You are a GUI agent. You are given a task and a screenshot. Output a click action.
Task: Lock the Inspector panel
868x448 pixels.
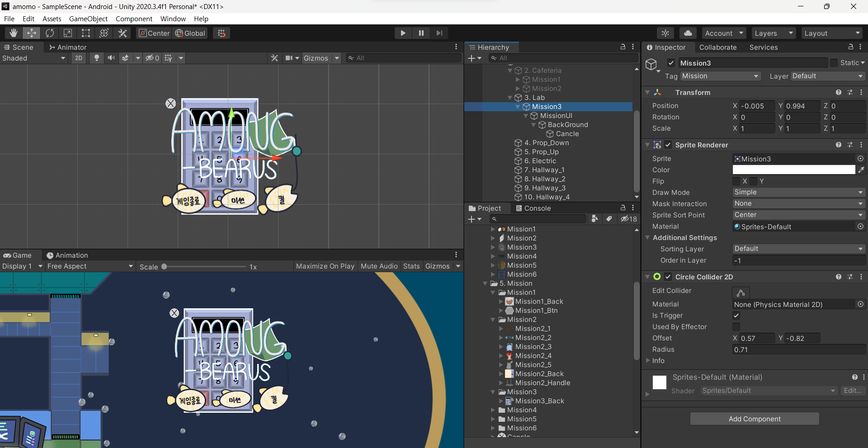(x=850, y=47)
